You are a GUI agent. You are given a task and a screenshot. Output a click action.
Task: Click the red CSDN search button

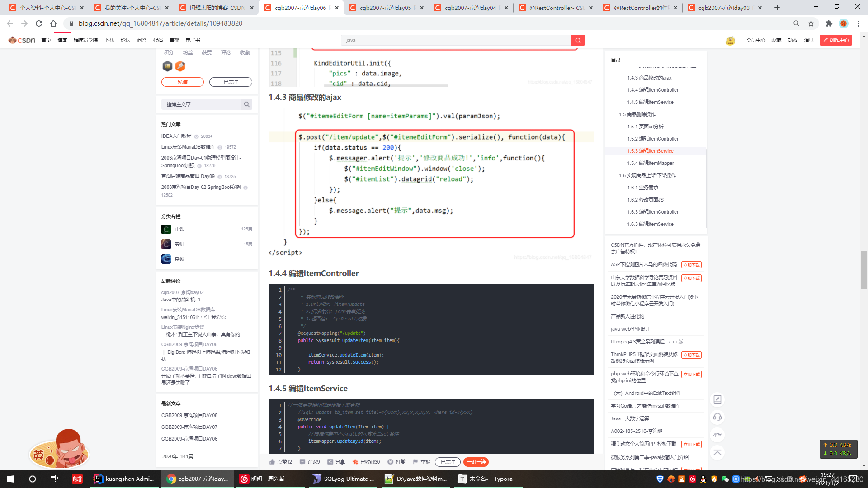(x=578, y=40)
